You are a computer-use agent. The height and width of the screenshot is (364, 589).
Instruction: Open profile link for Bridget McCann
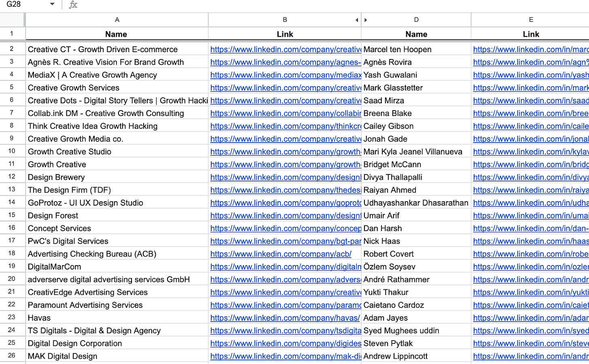tap(531, 164)
